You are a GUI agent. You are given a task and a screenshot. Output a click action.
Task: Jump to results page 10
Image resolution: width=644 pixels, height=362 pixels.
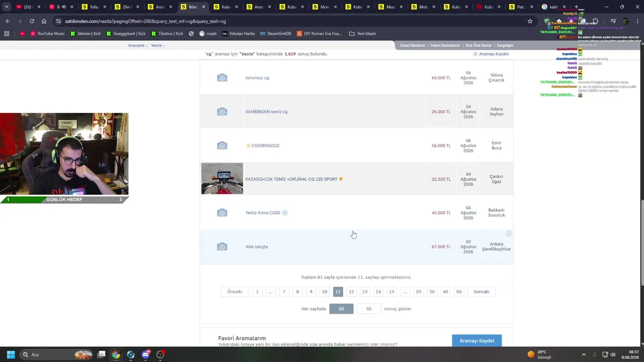tap(325, 292)
